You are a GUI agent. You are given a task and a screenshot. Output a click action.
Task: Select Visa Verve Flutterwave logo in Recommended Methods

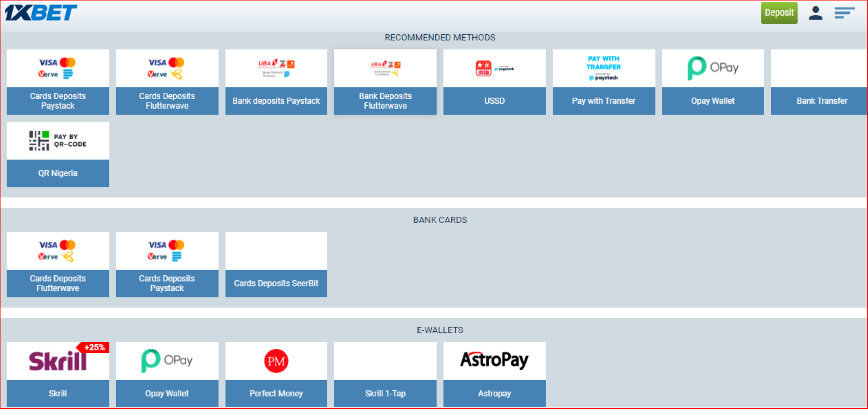coord(166,68)
